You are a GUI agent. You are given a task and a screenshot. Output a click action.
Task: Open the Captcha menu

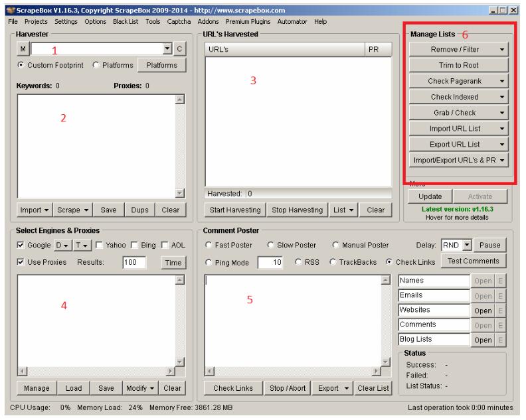(x=179, y=21)
